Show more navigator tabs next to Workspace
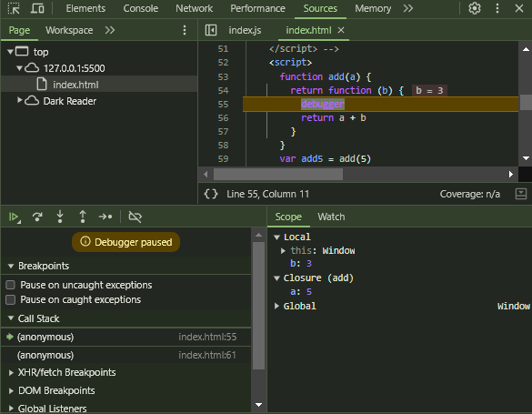Image resolution: width=532 pixels, height=414 pixels. (x=110, y=30)
